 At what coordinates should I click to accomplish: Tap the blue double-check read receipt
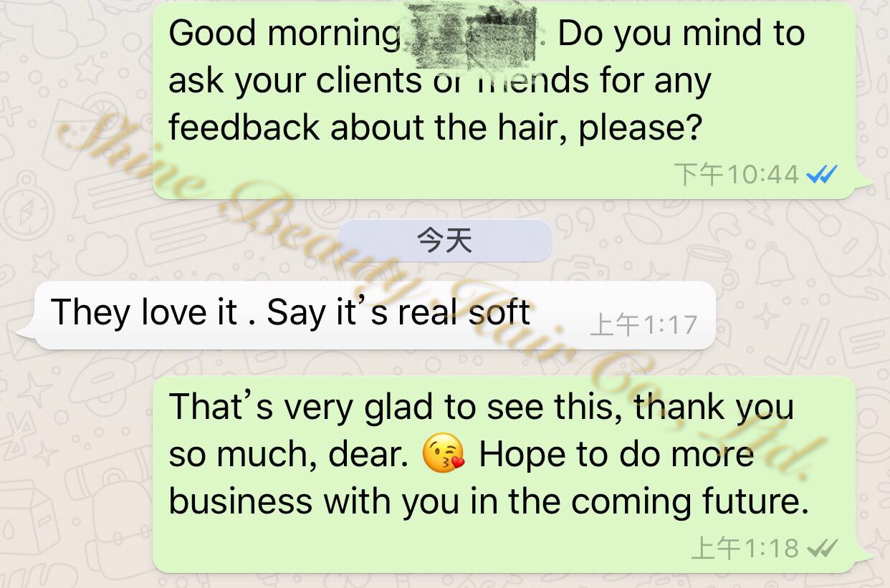[x=821, y=174]
